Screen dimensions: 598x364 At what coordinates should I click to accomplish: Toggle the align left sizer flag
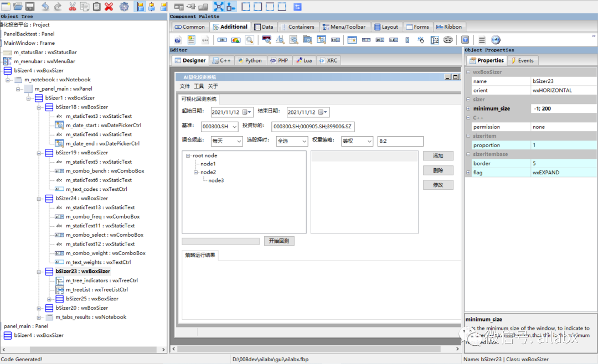point(140,6)
